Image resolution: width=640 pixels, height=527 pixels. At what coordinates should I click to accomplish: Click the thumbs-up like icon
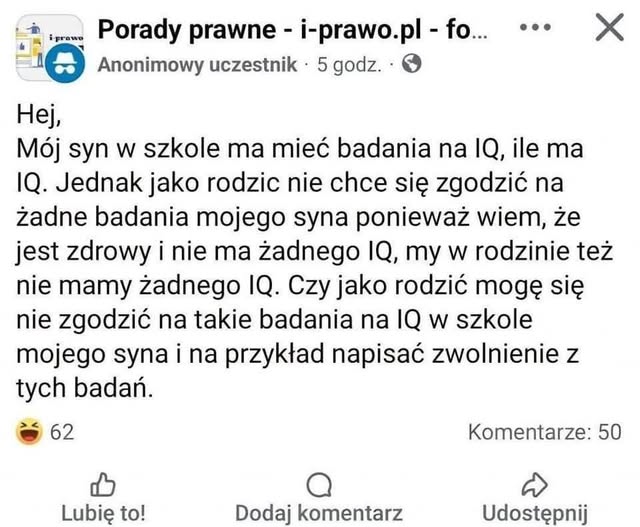pos(103,484)
